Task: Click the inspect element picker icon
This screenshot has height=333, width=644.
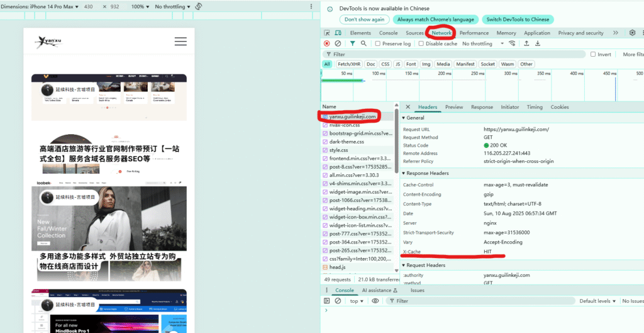Action: click(327, 33)
